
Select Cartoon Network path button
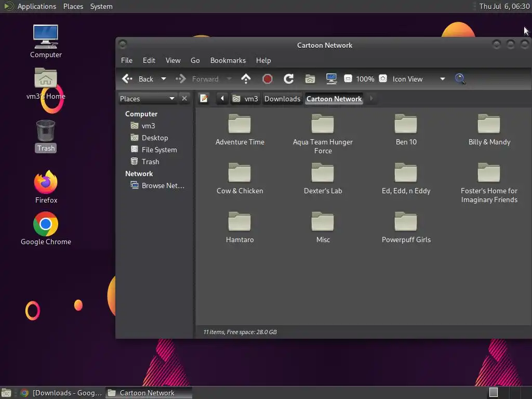(x=334, y=99)
